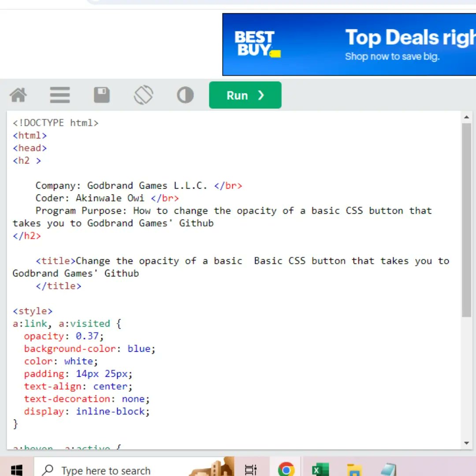476x476 pixels.
Task: Switch editor theme using contrast icon
Action: coord(185,95)
